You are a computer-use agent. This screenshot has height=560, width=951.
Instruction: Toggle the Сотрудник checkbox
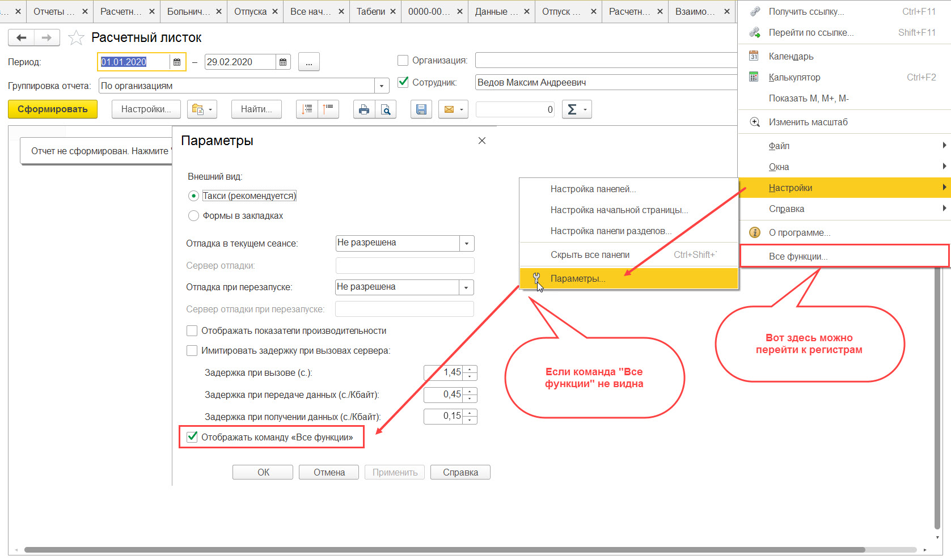coord(403,82)
